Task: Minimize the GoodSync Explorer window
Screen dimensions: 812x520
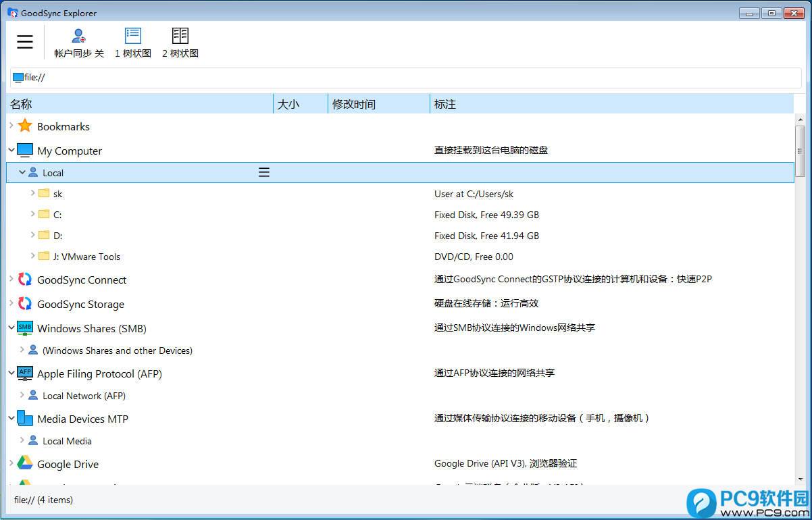Action: [x=748, y=13]
